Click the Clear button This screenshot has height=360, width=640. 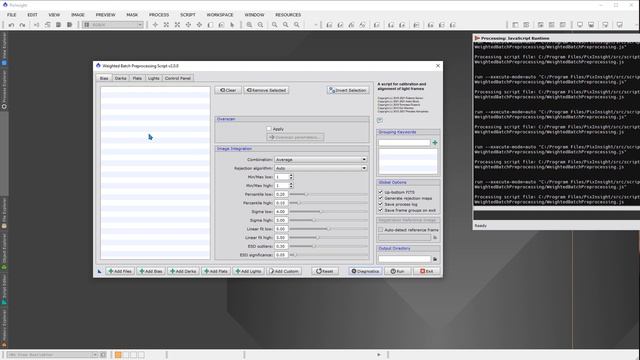pos(228,90)
